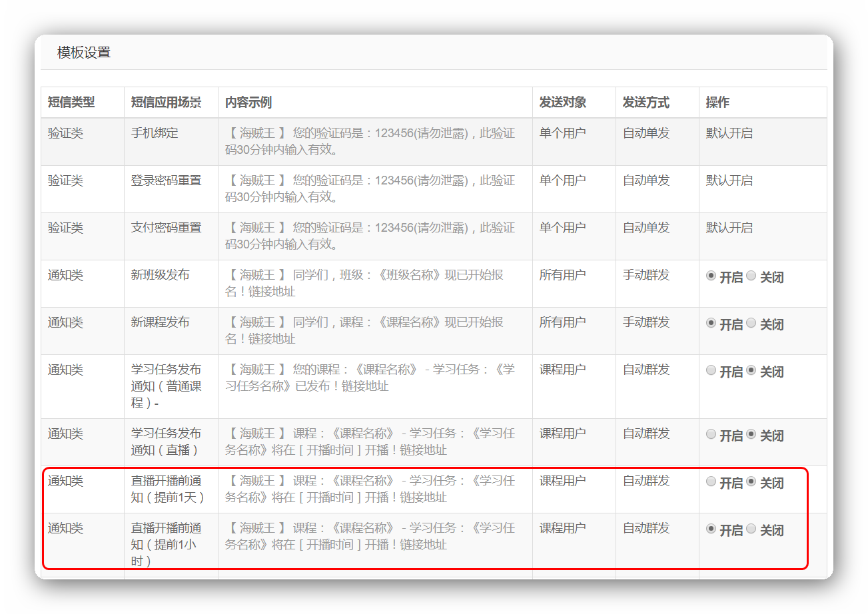Select 关闭 for 新班级发布 row
Image resolution: width=868 pixels, height=614 pixels.
click(751, 276)
